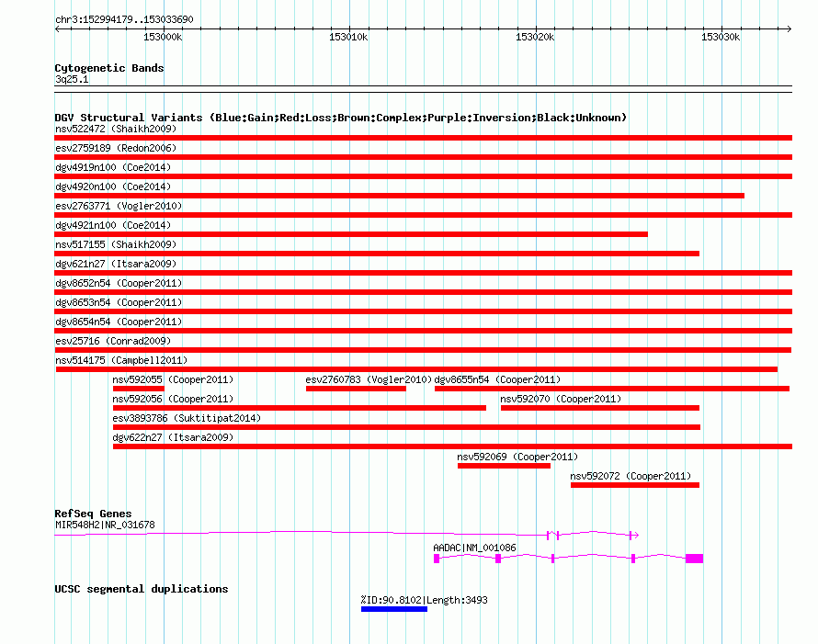Click the nsv592055 (Cooper2011) label
The height and width of the screenshot is (644, 818).
173,379
